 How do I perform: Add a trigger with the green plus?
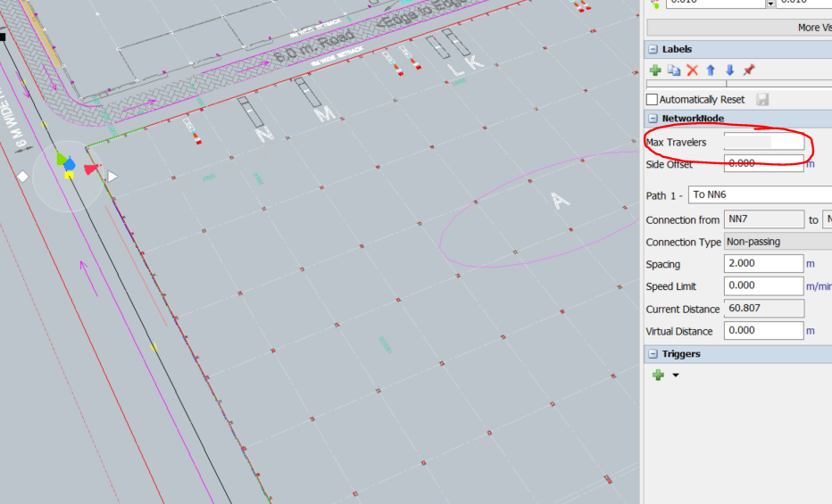click(x=658, y=376)
